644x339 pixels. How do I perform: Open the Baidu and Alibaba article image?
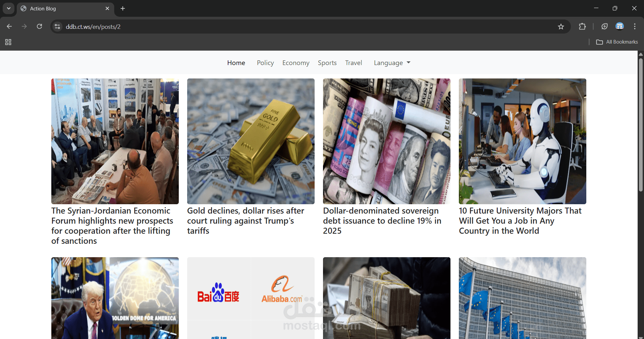[x=251, y=298]
